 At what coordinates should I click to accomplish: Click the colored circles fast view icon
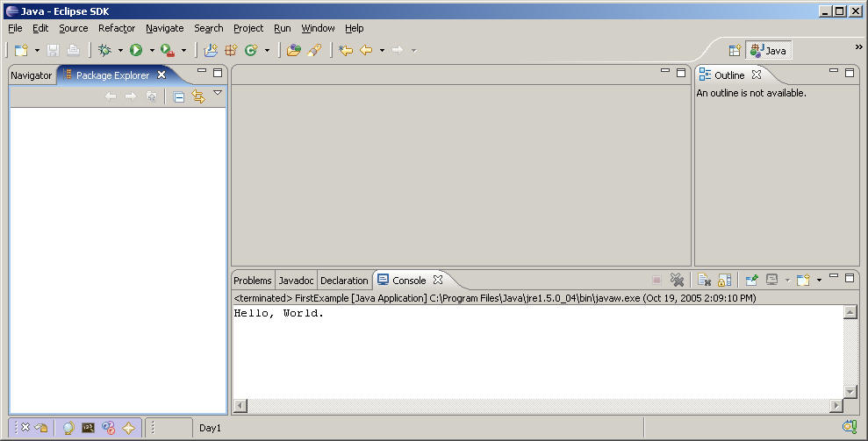[109, 428]
